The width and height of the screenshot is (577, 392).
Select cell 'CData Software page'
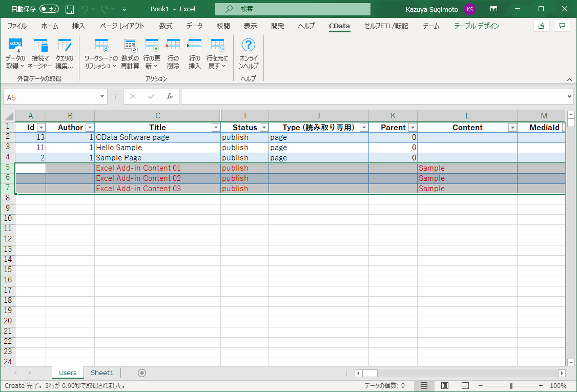[x=157, y=137]
